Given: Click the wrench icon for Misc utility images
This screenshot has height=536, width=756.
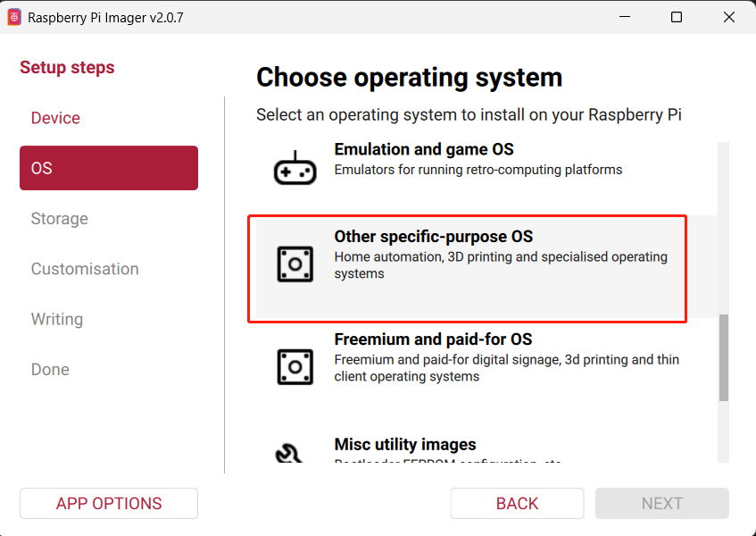Looking at the screenshot, I should (289, 454).
